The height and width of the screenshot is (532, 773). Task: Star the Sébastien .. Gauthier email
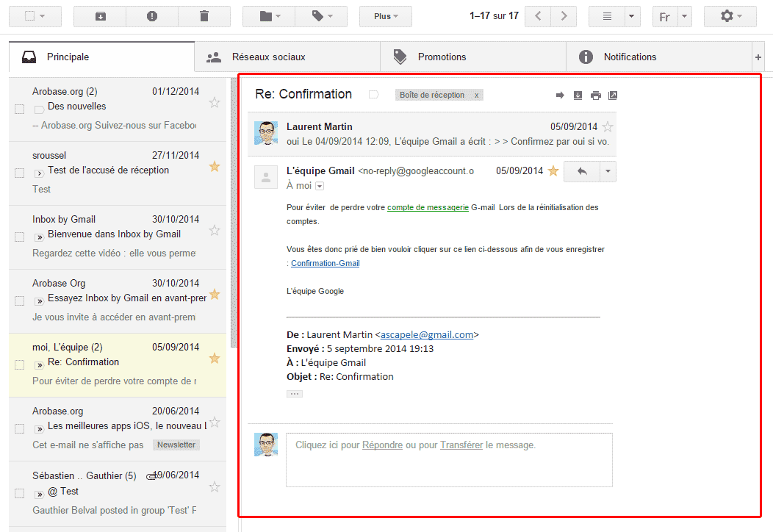(215, 487)
